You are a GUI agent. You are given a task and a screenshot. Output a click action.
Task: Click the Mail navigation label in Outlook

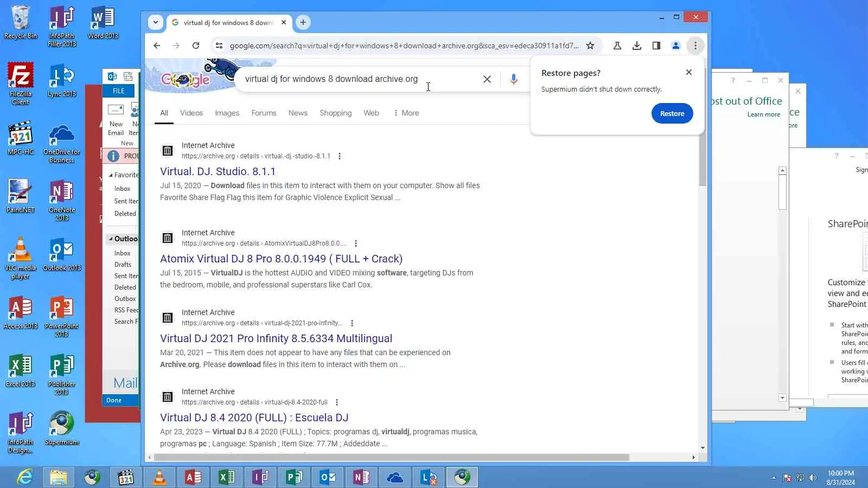pyautogui.click(x=125, y=383)
